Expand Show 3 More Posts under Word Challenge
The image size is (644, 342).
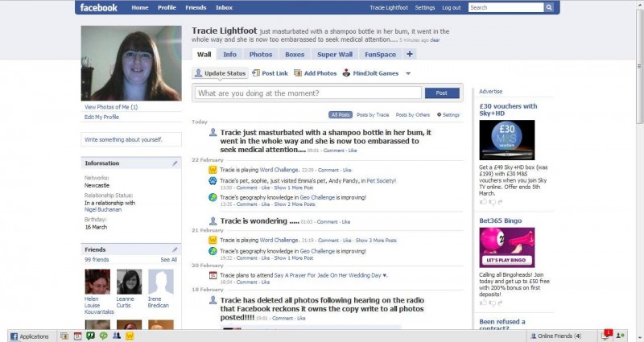(376, 240)
